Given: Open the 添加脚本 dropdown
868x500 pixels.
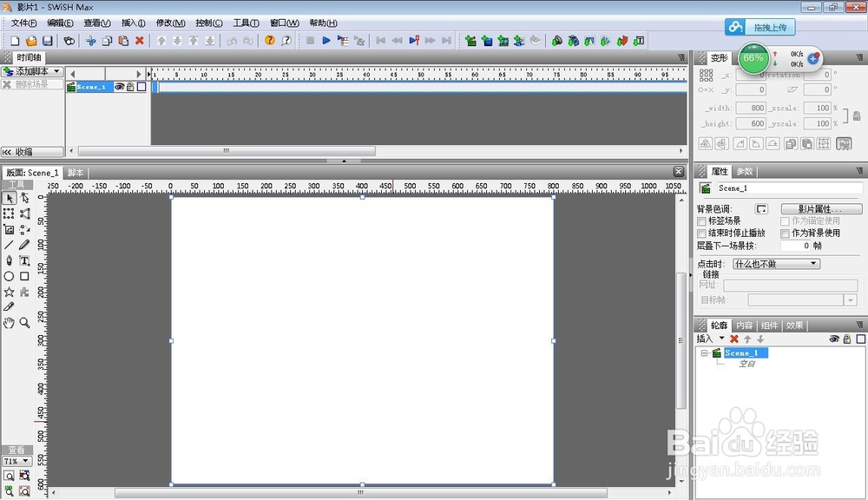Looking at the screenshot, I should click(x=32, y=71).
